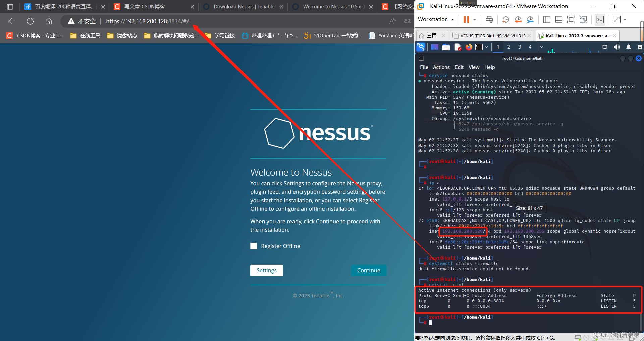Open Kali terminal launcher dropdown arrow
This screenshot has width=644, height=341.
(487, 47)
